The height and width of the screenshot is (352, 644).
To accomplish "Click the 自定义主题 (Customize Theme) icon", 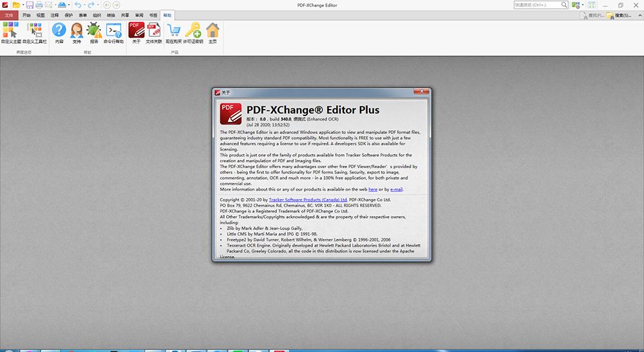I will point(11,32).
